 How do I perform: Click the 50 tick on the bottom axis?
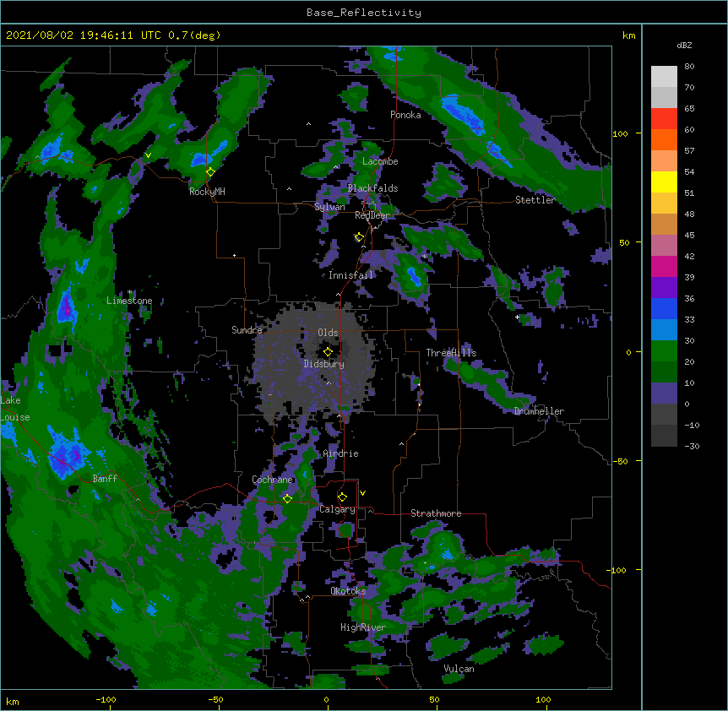[434, 699]
